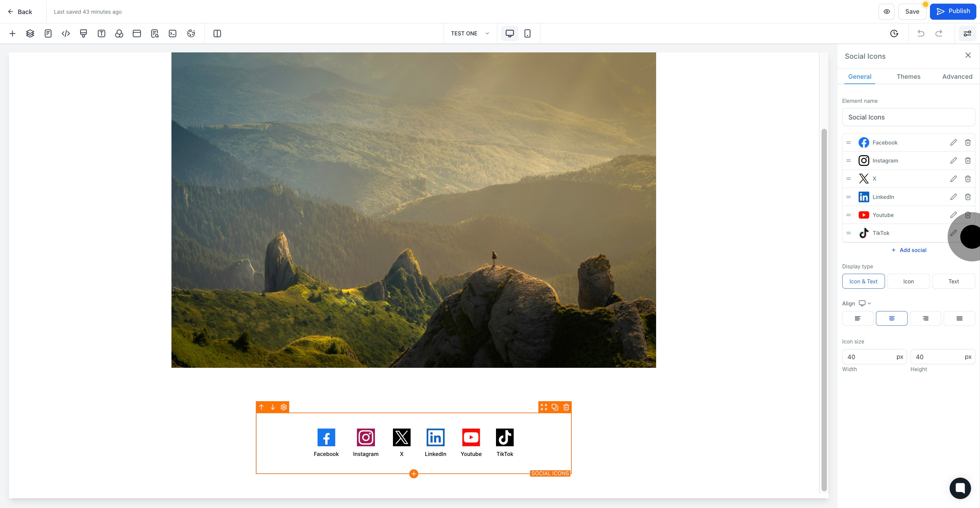Delete the social icons element on canvas

click(566, 407)
